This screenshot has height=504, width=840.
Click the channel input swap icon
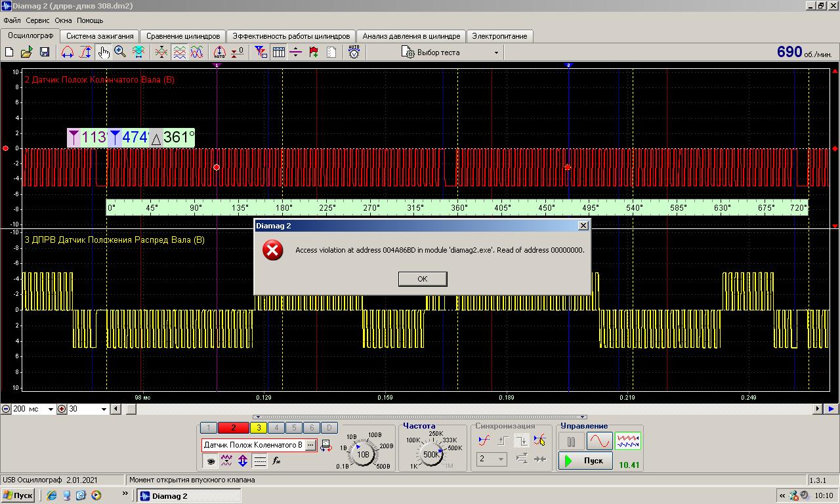coord(326,445)
